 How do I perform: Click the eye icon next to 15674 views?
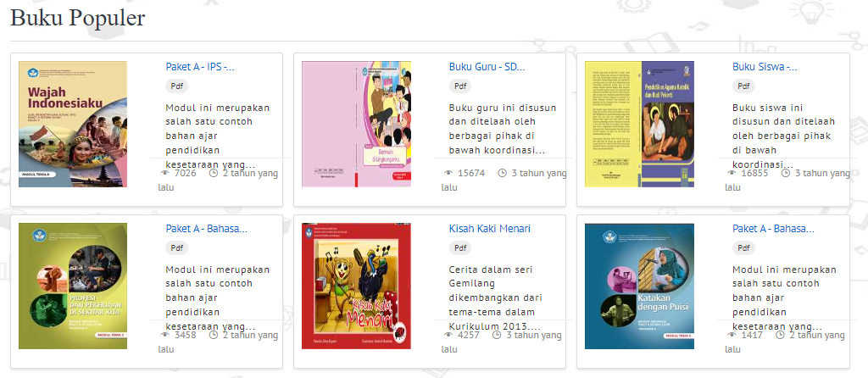tap(448, 173)
